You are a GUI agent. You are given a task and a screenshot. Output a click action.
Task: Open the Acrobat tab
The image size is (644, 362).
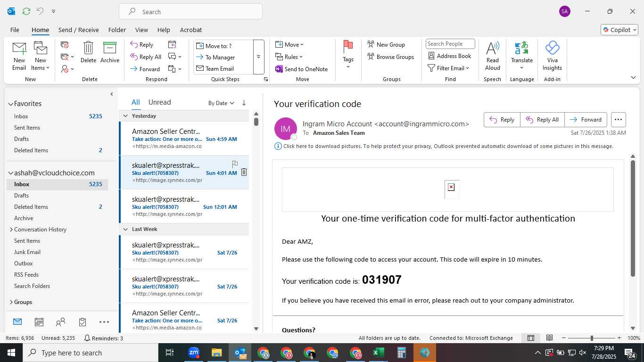(x=191, y=30)
